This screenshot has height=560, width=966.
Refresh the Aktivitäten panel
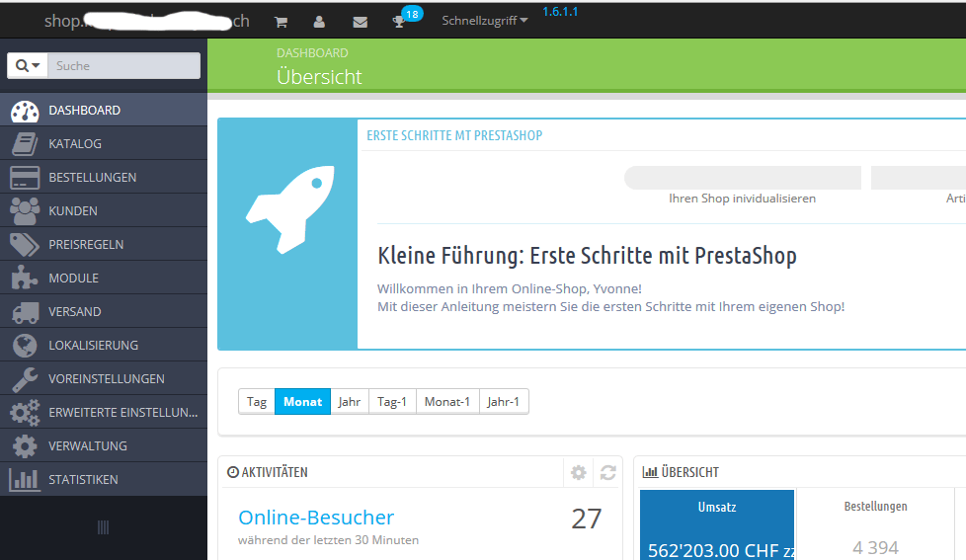coord(608,472)
